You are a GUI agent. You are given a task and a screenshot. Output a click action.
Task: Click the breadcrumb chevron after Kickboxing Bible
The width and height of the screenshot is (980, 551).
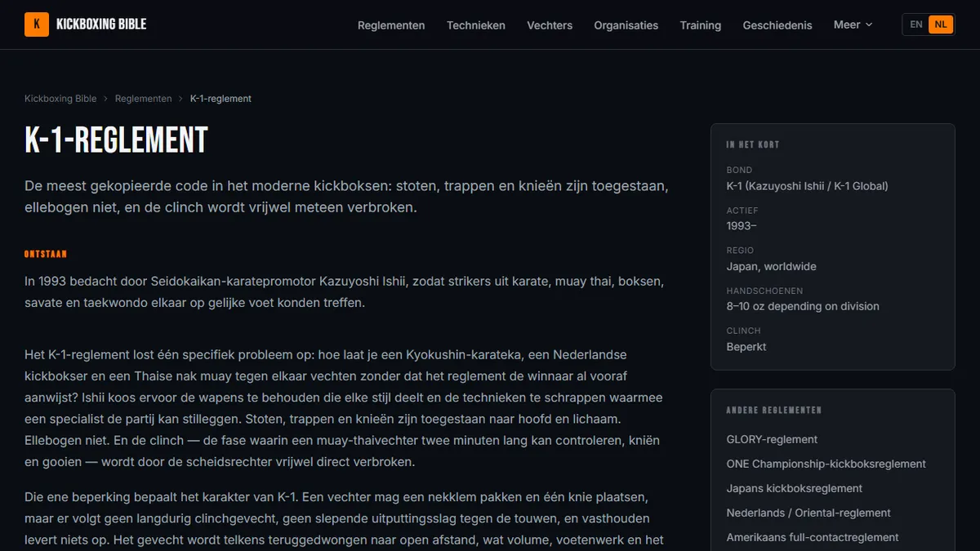click(105, 99)
